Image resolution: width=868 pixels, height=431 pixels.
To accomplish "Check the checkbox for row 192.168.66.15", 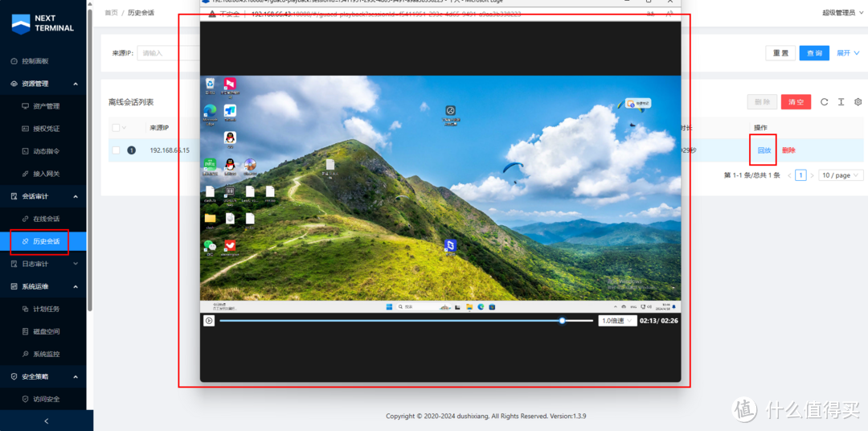I will 117,150.
